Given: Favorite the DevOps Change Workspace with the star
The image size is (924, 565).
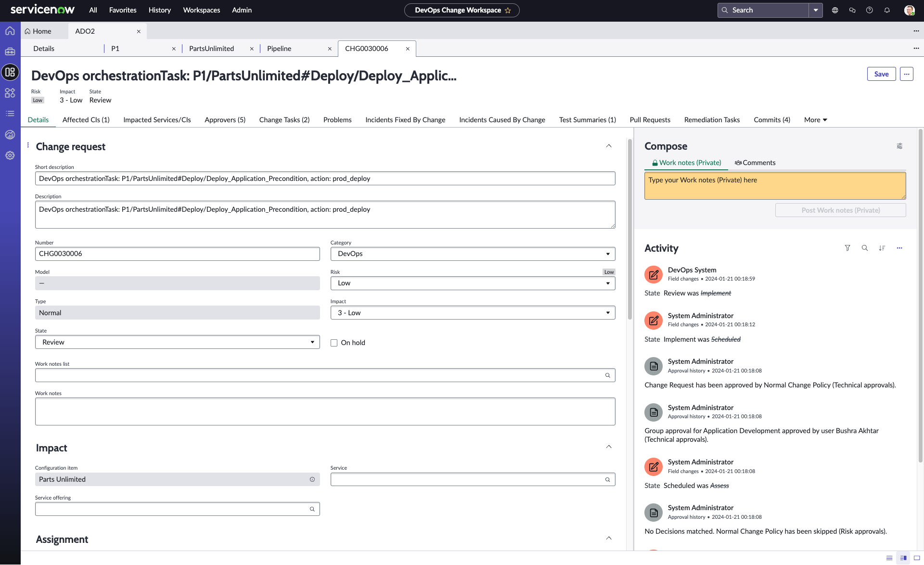Looking at the screenshot, I should click(x=508, y=11).
